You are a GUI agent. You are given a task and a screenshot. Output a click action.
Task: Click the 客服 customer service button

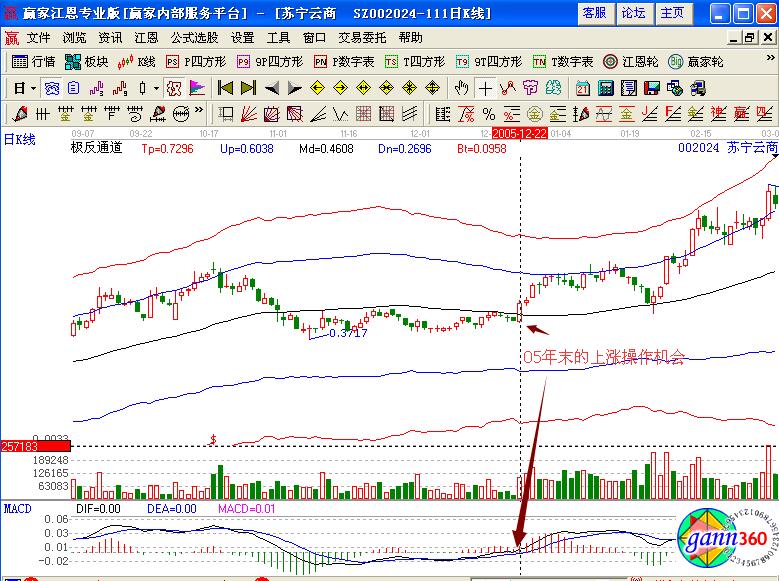pos(594,13)
